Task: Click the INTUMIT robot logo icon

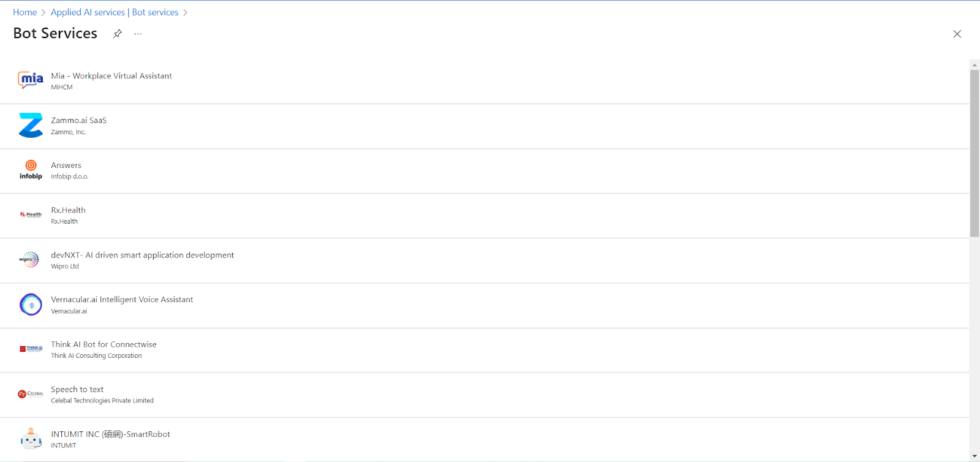Action: (31, 439)
